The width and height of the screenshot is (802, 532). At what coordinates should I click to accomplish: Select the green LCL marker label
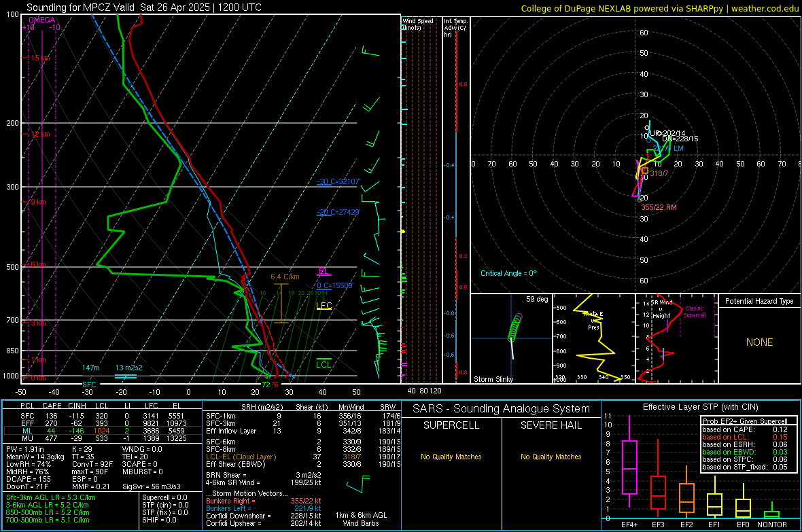coord(324,364)
